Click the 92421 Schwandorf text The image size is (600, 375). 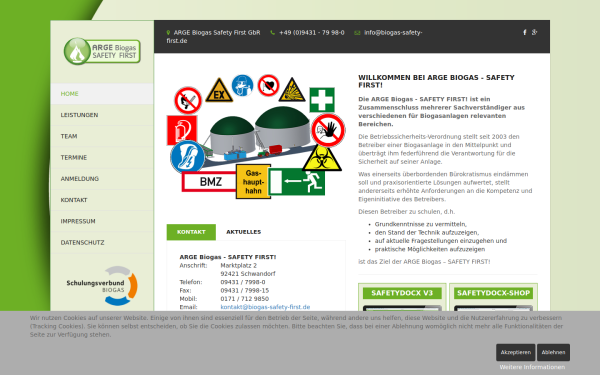[x=248, y=274]
